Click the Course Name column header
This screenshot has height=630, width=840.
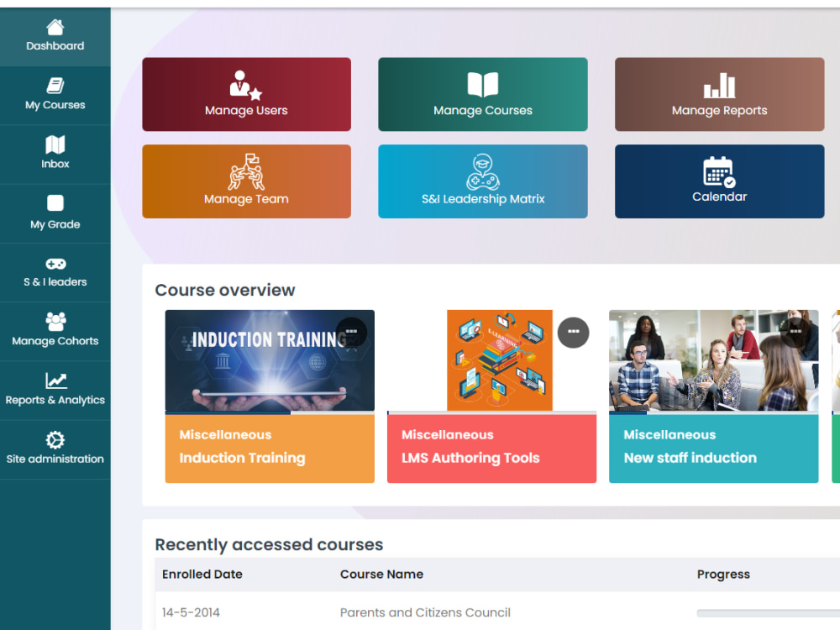381,575
